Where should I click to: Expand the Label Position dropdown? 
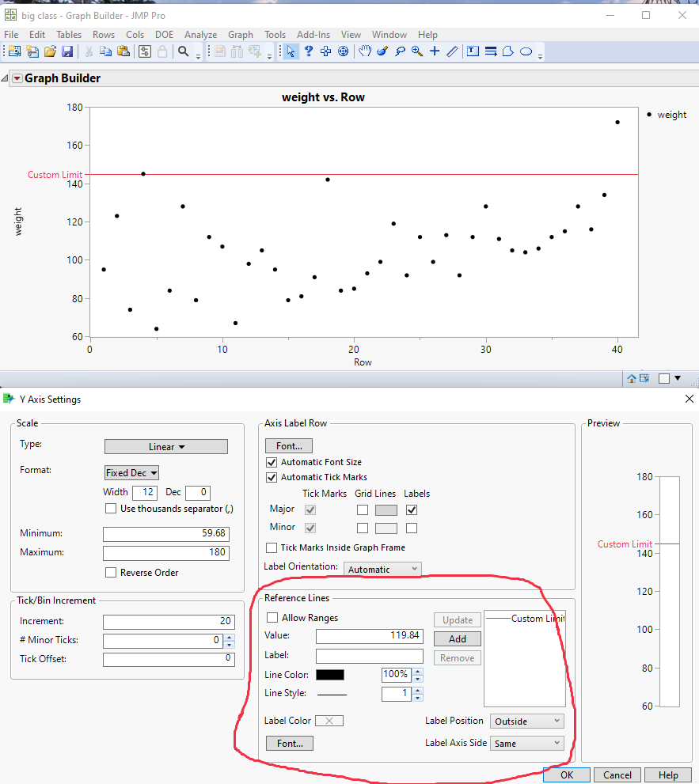pos(526,721)
